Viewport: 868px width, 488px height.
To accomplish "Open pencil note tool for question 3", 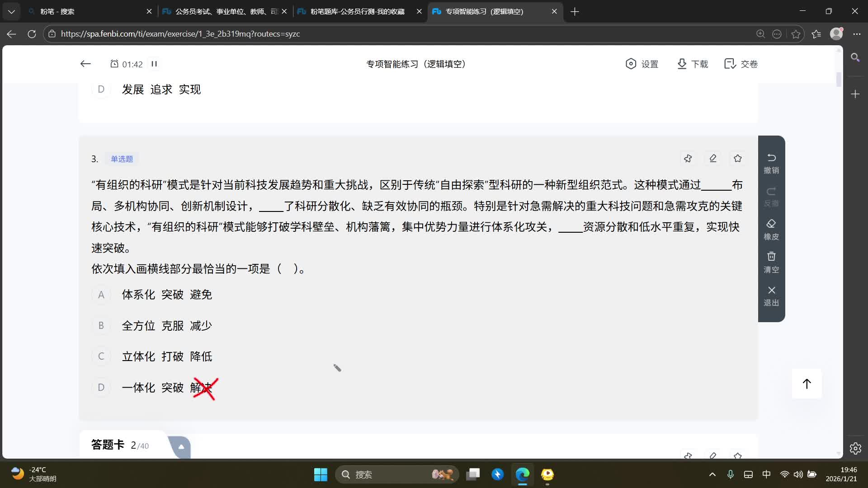I will (x=713, y=159).
